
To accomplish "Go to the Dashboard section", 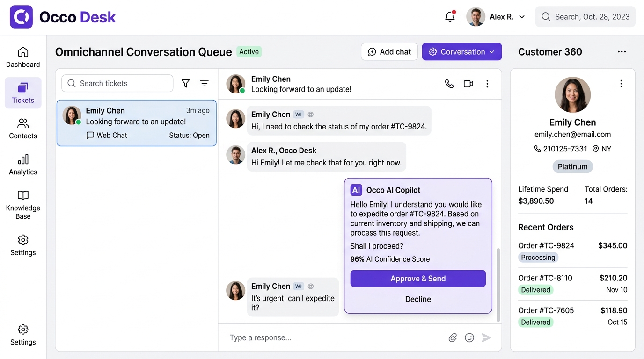I will (x=23, y=57).
